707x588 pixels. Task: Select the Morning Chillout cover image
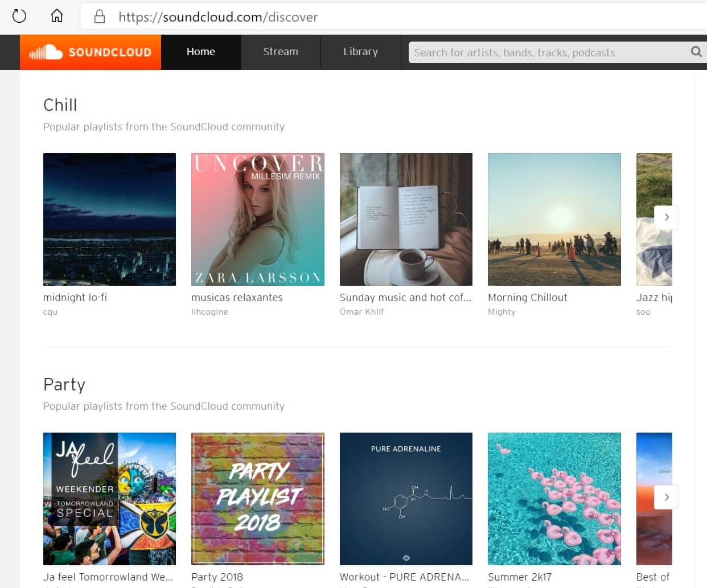tap(554, 219)
